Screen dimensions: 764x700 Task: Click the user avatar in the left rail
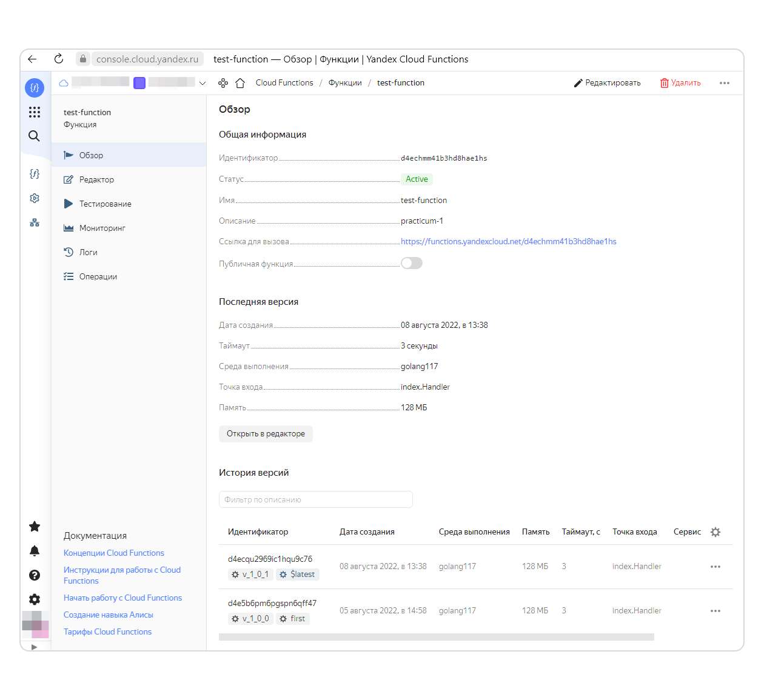pos(35,624)
